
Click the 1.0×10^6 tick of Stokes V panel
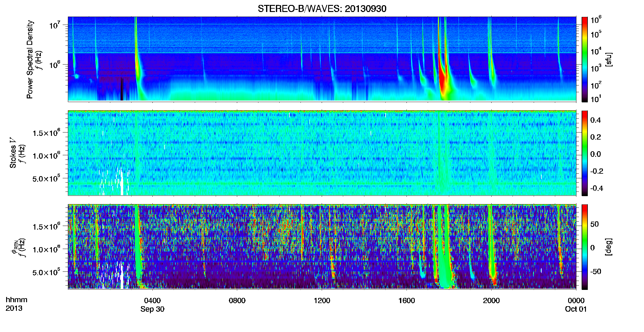pyautogui.click(x=46, y=156)
